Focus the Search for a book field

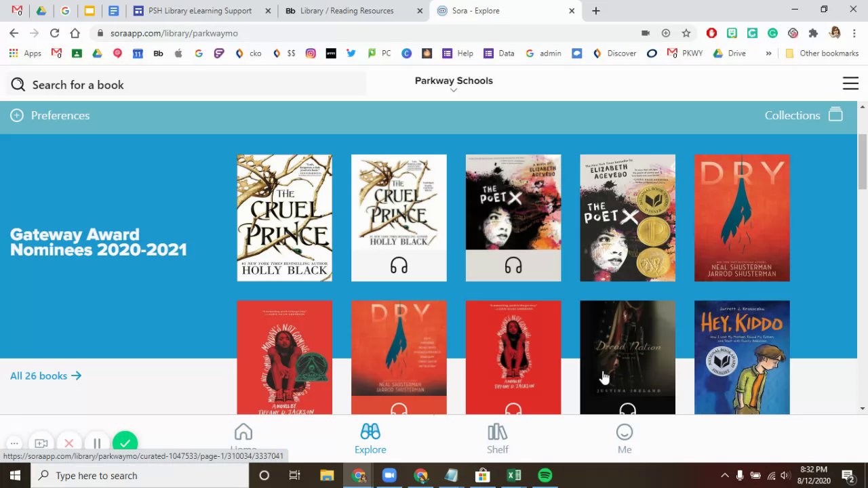[x=186, y=85]
